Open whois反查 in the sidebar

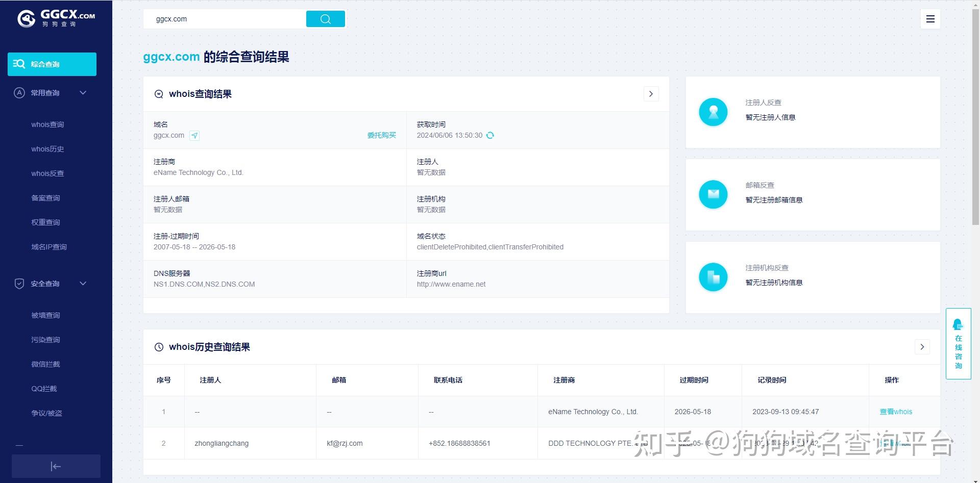click(47, 173)
